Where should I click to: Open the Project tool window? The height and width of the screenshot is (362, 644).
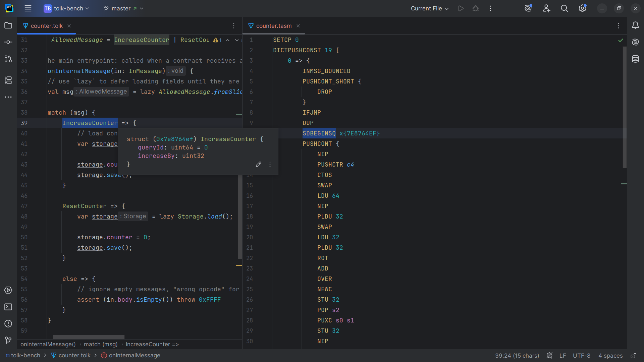(8, 25)
